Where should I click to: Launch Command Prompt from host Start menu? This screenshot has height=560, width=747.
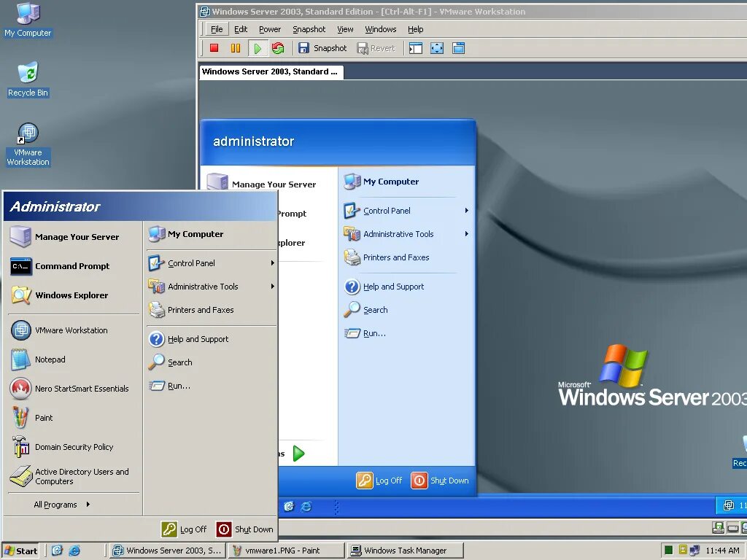[x=74, y=266]
